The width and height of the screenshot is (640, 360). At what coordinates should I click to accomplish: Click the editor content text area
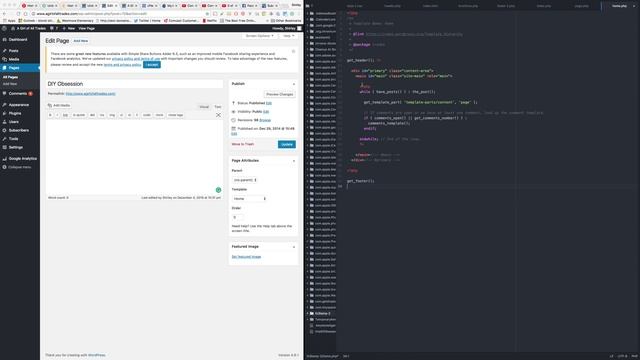134,156
